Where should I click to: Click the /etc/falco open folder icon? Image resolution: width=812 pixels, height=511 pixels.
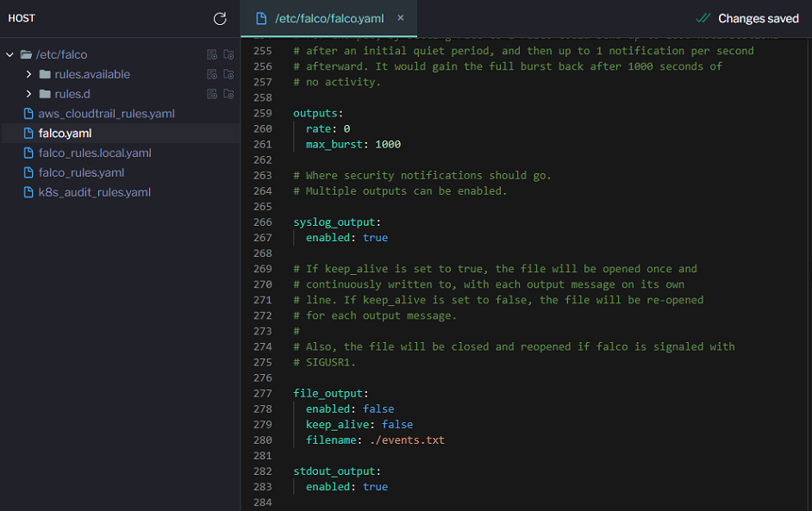point(26,54)
